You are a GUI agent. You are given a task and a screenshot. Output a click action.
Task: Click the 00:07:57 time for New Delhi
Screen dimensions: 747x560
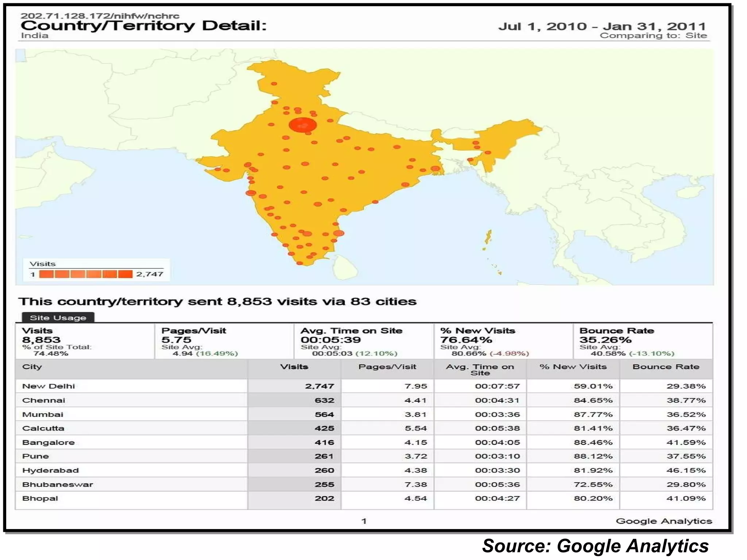497,386
